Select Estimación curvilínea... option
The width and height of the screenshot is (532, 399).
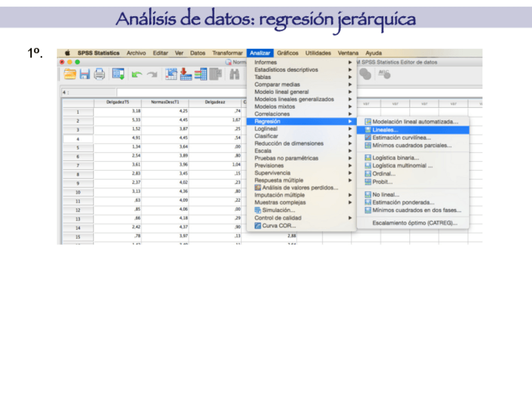[x=402, y=137]
